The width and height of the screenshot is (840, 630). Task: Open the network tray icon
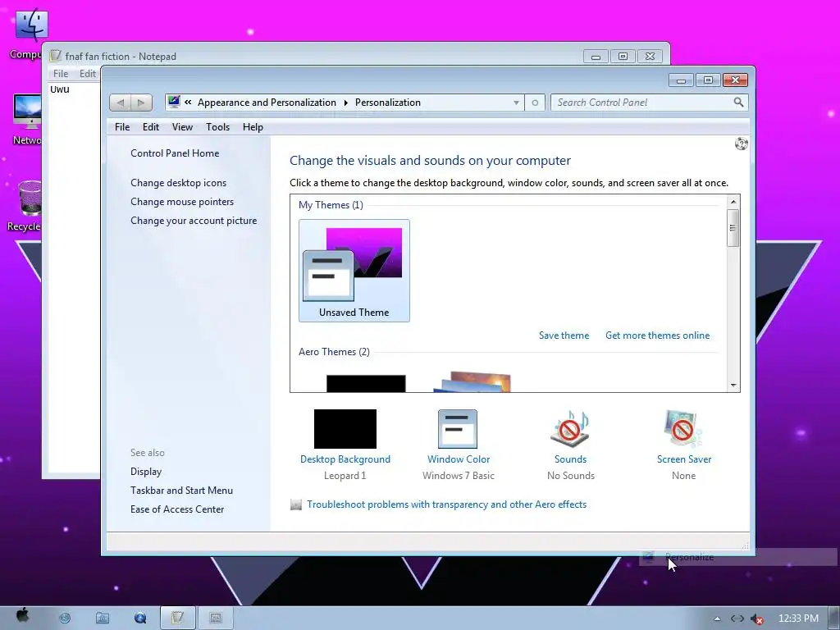pos(737,619)
